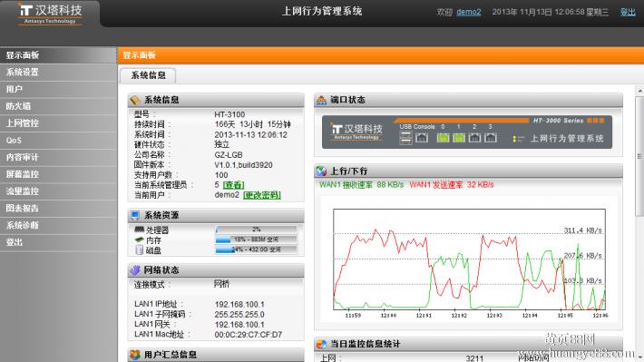
Task: Click the LAN1 Mac地址 value
Action: pos(248,335)
